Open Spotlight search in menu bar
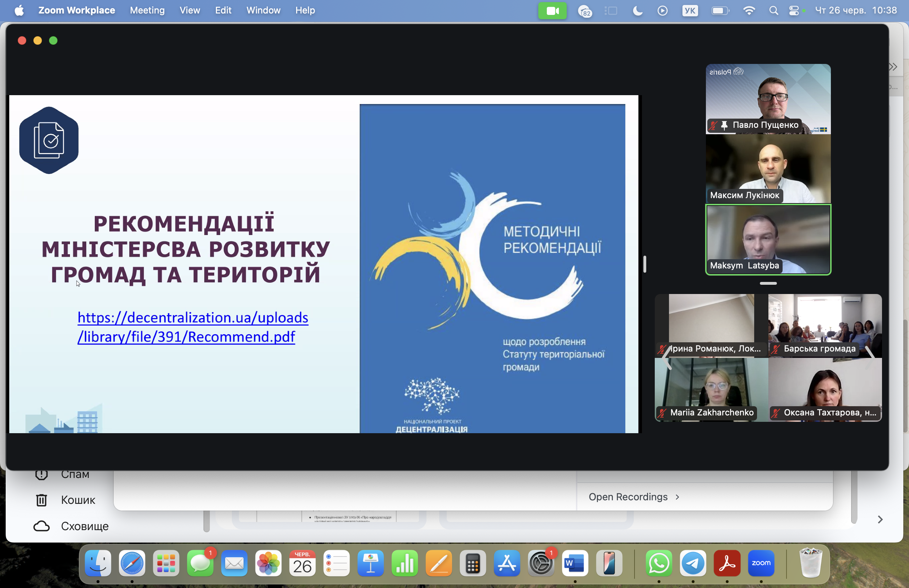Screen dimensions: 909x588 773,10
